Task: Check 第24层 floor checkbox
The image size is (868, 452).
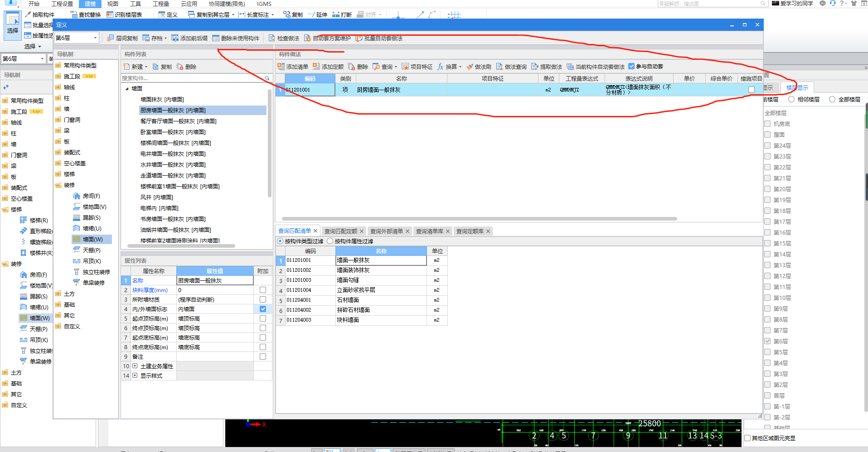Action: [x=767, y=145]
